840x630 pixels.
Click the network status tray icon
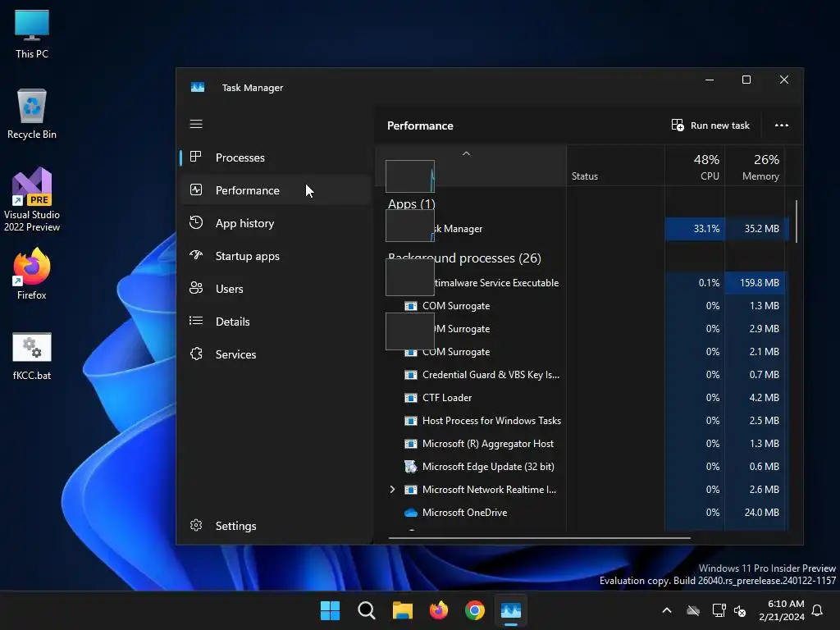click(x=719, y=610)
